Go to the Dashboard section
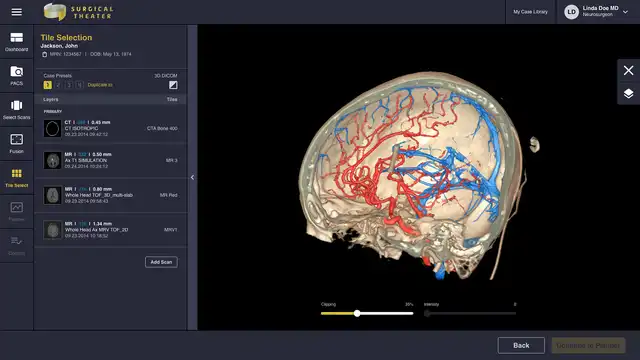The image size is (640, 360). tap(17, 42)
